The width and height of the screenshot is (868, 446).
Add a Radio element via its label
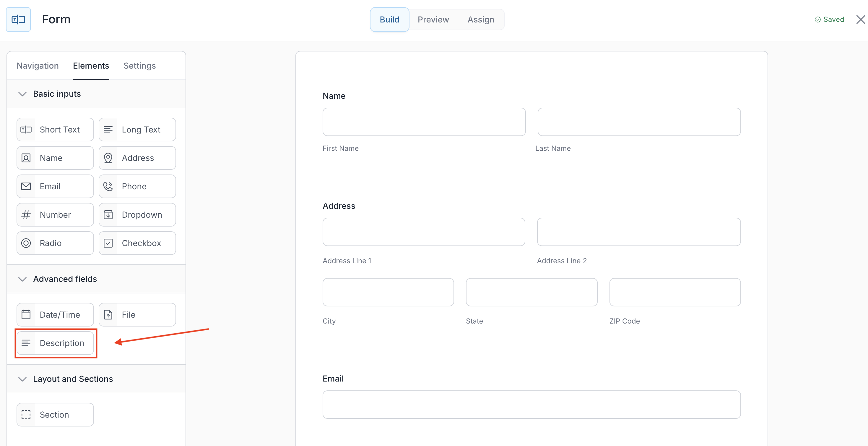51,243
